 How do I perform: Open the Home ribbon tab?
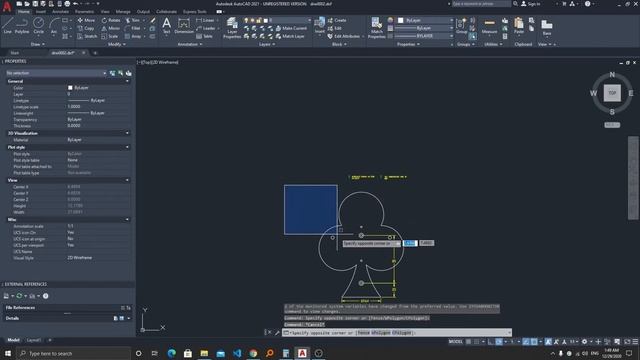point(24,12)
